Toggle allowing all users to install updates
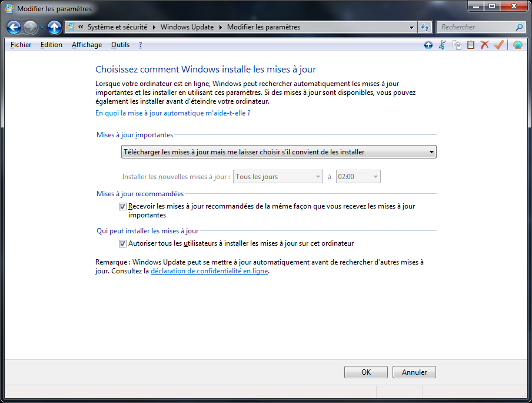The height and width of the screenshot is (403, 532). point(122,244)
